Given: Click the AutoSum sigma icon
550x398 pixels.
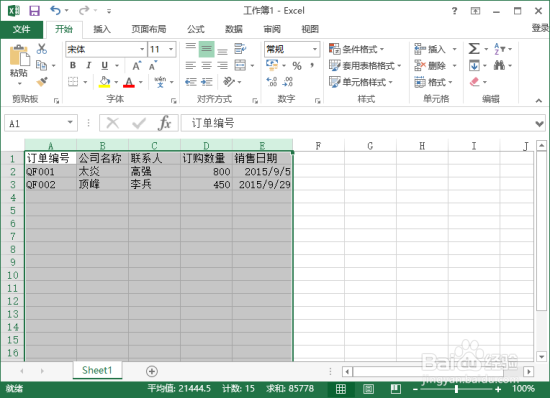Looking at the screenshot, I should [474, 49].
